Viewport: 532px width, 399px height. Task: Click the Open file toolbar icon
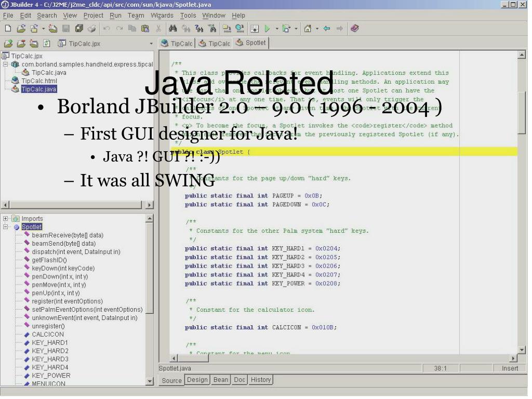tap(21, 29)
